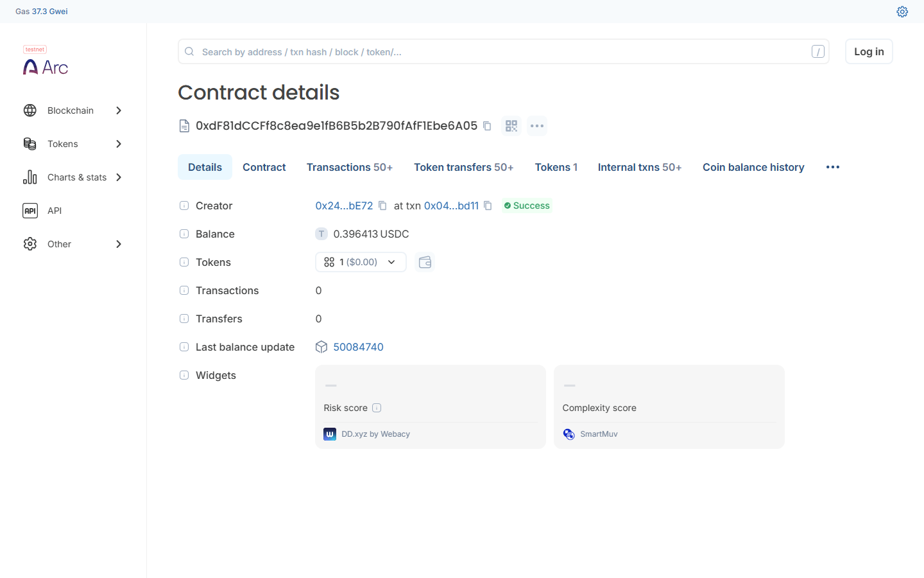Click the Tokens row info hint icon
Image resolution: width=924 pixels, height=578 pixels.
(184, 262)
